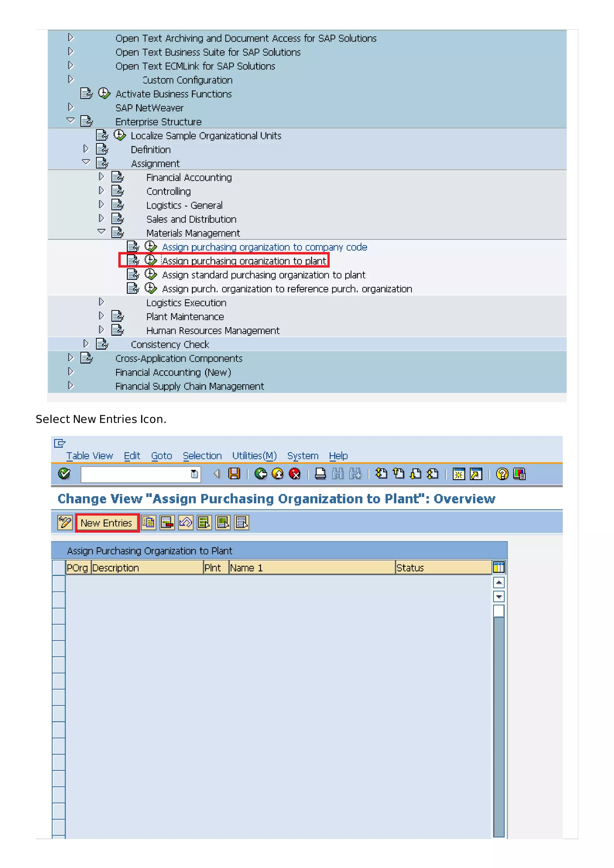Expand the Financial Accounting assignment node

(x=101, y=176)
